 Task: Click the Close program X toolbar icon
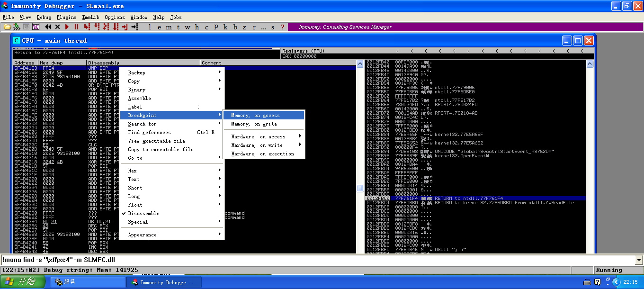pos(58,27)
